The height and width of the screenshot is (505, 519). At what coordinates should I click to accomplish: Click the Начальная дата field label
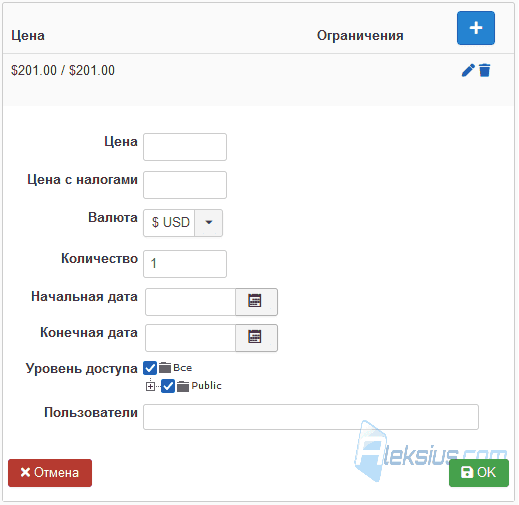pyautogui.click(x=84, y=296)
